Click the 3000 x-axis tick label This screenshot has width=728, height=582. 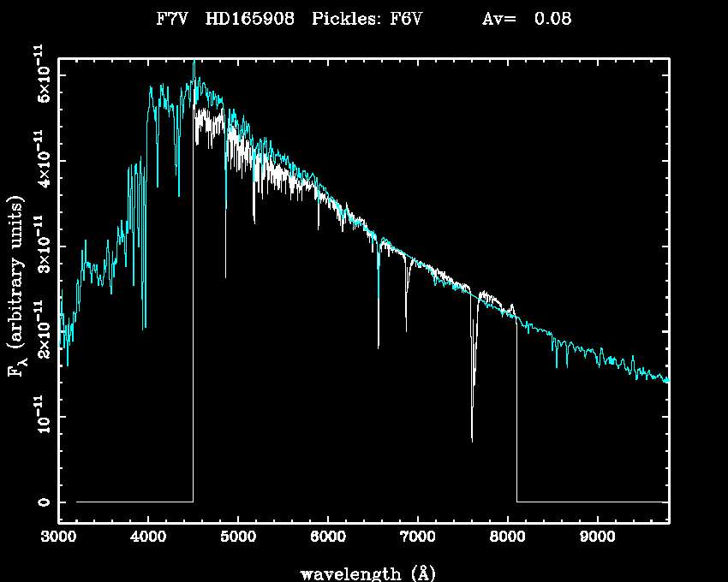click(x=58, y=537)
